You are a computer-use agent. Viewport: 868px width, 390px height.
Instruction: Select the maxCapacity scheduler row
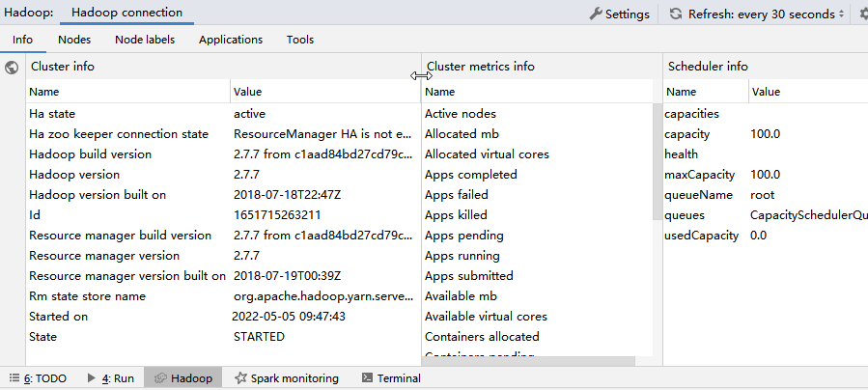pos(766,175)
